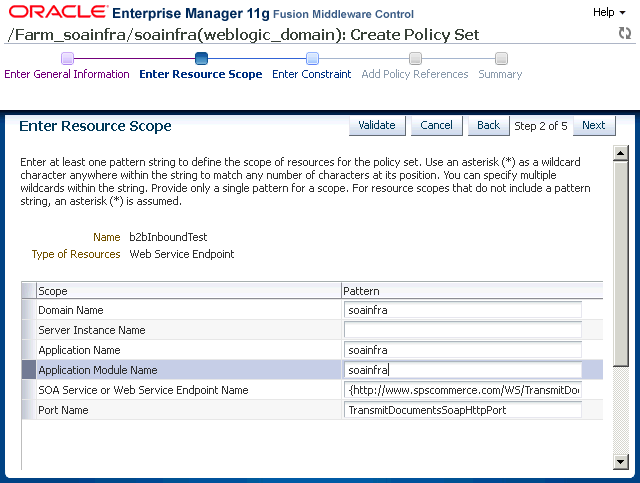Click the Step 2 of 5 indicator
The image size is (640, 483).
pyautogui.click(x=541, y=126)
